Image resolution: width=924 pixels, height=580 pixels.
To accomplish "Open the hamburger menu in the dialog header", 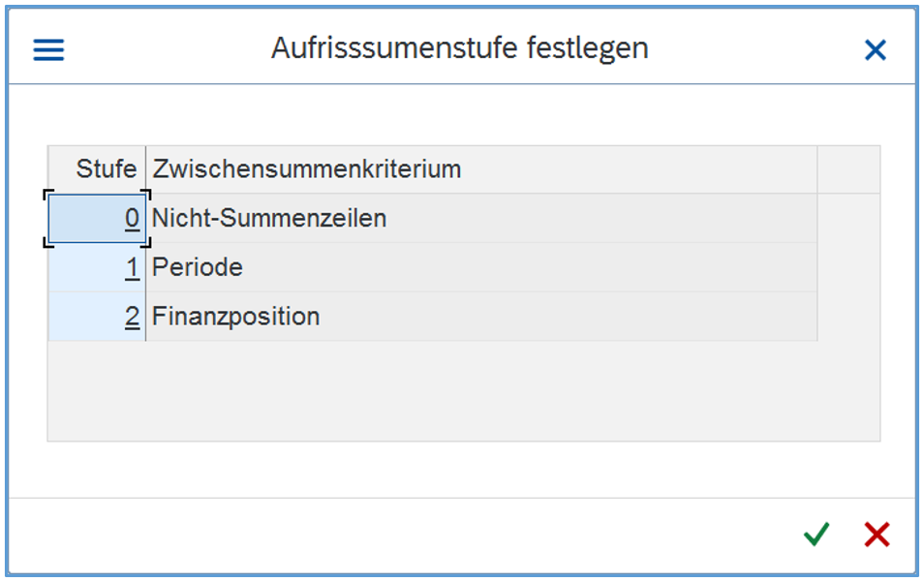I will 48,49.
